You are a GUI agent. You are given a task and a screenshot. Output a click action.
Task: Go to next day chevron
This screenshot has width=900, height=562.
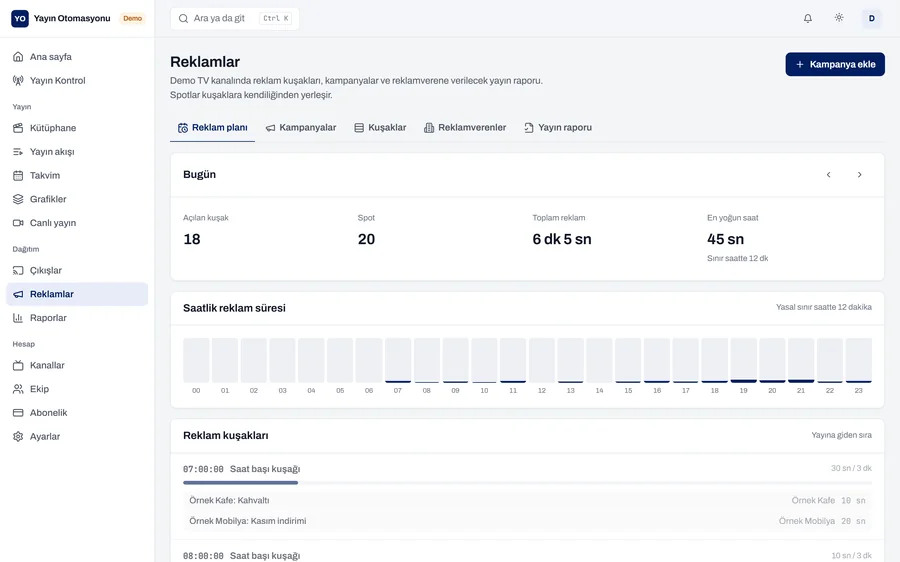pos(859,175)
